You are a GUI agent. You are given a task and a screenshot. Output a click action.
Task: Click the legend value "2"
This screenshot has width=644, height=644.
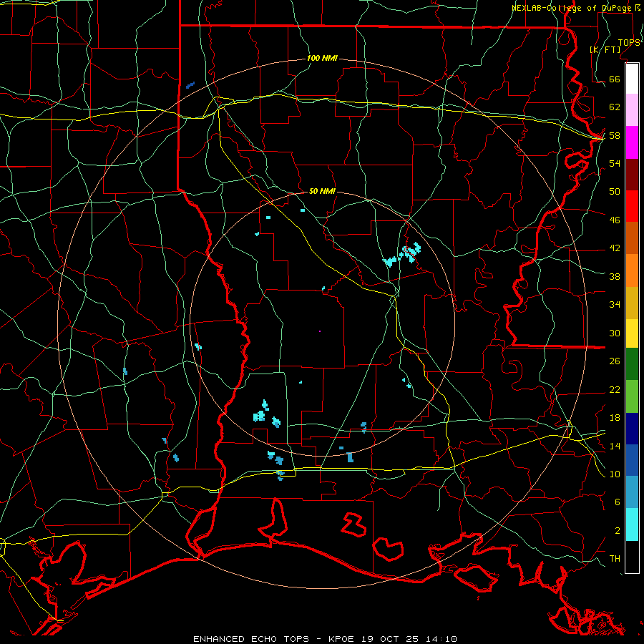(617, 530)
